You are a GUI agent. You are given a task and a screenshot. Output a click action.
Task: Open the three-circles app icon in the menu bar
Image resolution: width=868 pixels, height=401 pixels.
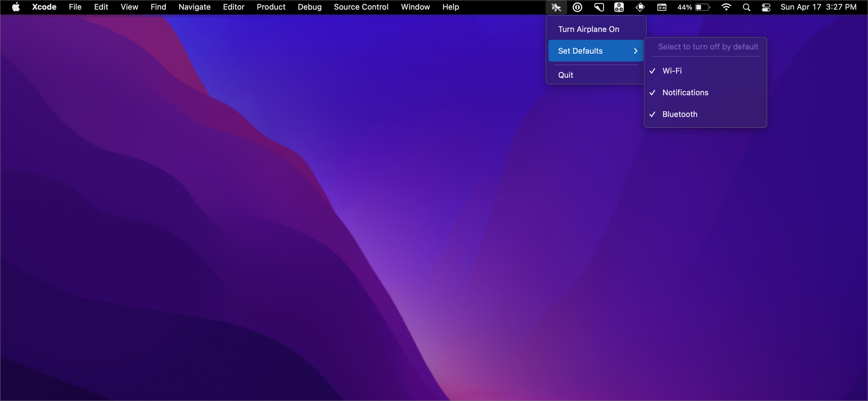(x=619, y=7)
